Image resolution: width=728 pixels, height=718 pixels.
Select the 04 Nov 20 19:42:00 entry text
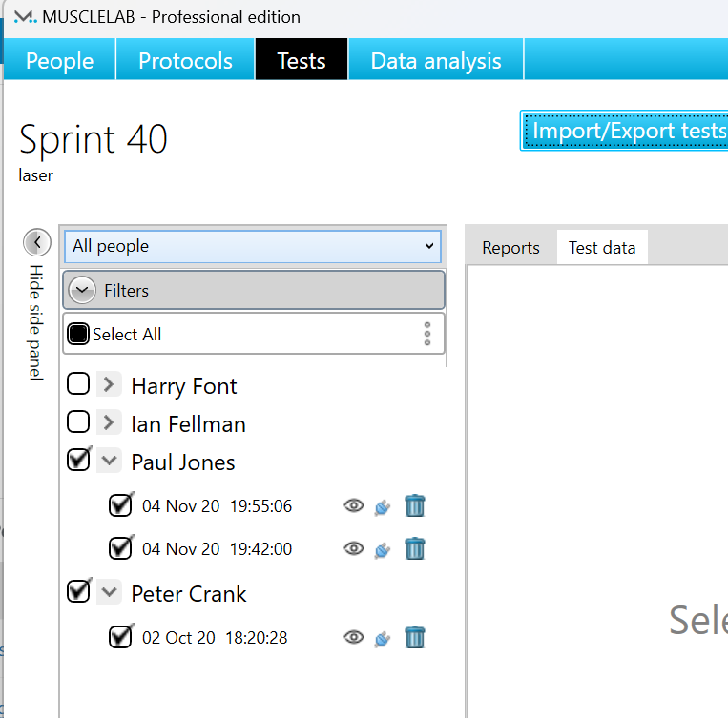(x=217, y=549)
